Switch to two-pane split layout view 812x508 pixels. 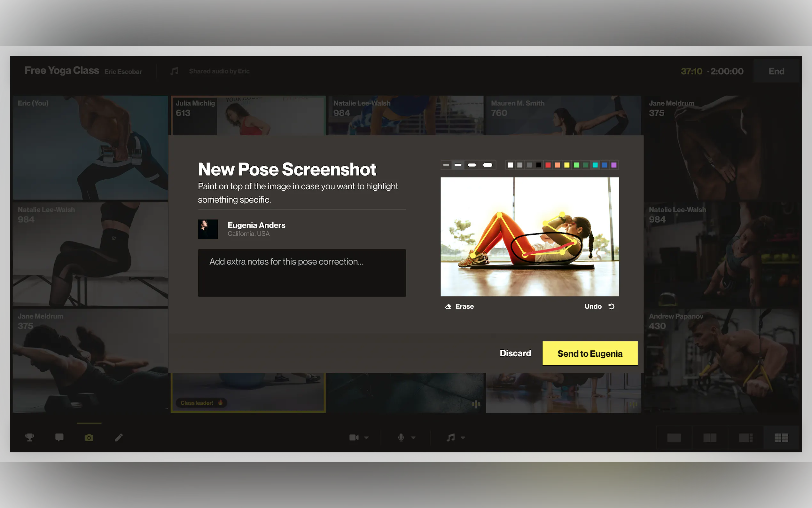click(710, 438)
